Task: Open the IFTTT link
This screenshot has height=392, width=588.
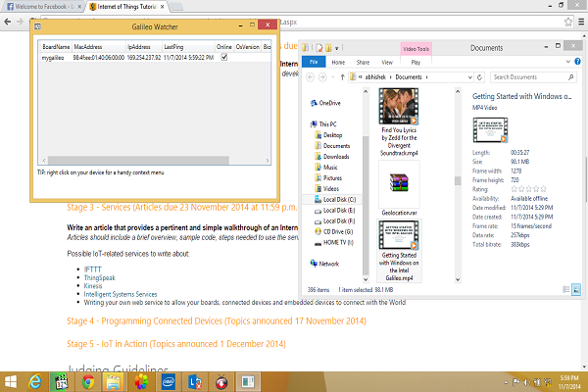Action: click(93, 269)
